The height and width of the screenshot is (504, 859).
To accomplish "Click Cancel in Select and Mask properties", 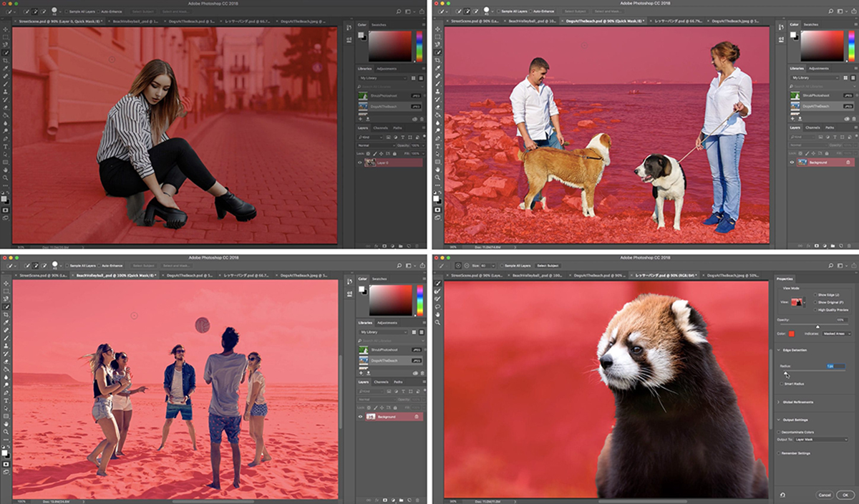I will (825, 495).
